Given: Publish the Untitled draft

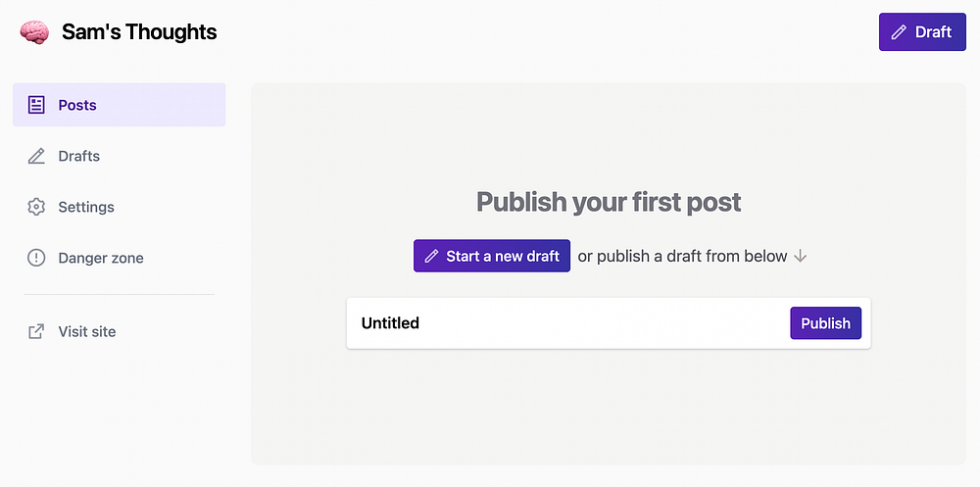Looking at the screenshot, I should click(x=825, y=323).
